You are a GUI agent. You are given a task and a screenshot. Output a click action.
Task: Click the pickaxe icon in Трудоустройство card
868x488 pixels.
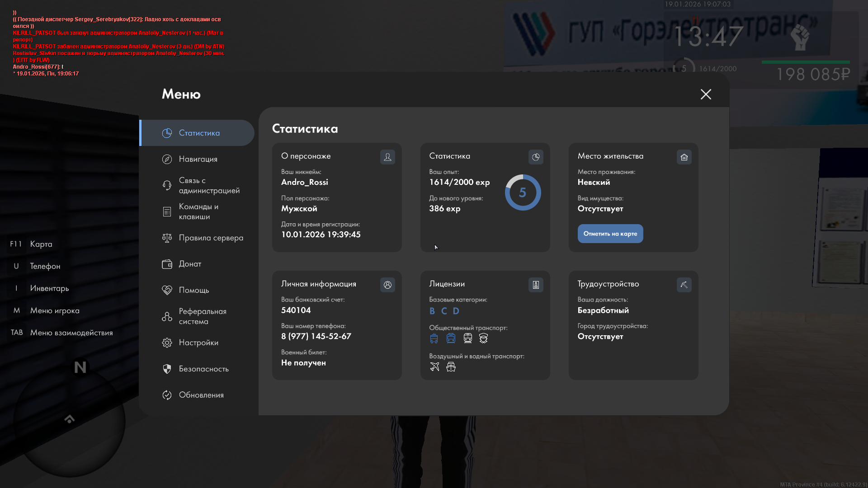684,285
